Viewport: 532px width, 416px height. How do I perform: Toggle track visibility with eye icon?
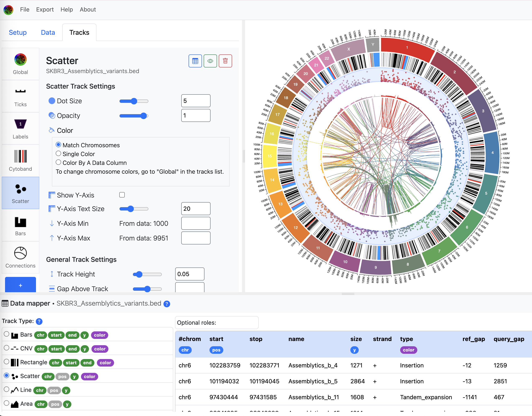[210, 61]
